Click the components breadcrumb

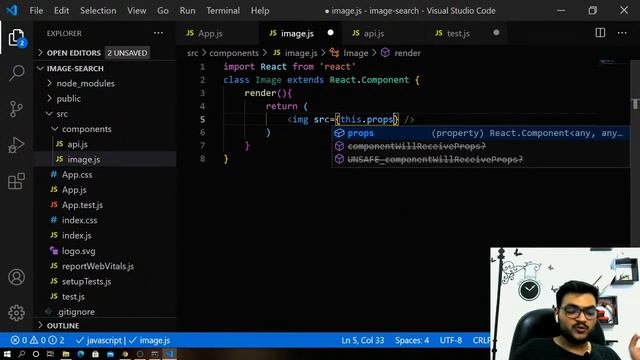(x=234, y=53)
